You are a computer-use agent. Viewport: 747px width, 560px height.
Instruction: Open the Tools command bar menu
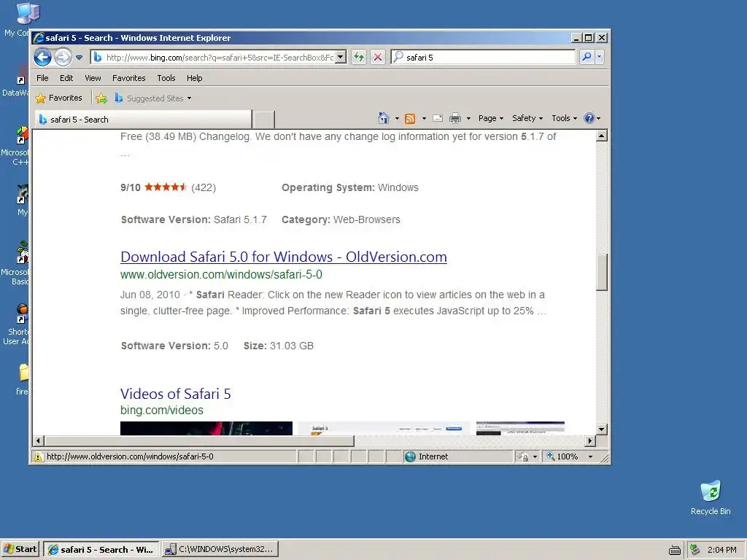[564, 118]
